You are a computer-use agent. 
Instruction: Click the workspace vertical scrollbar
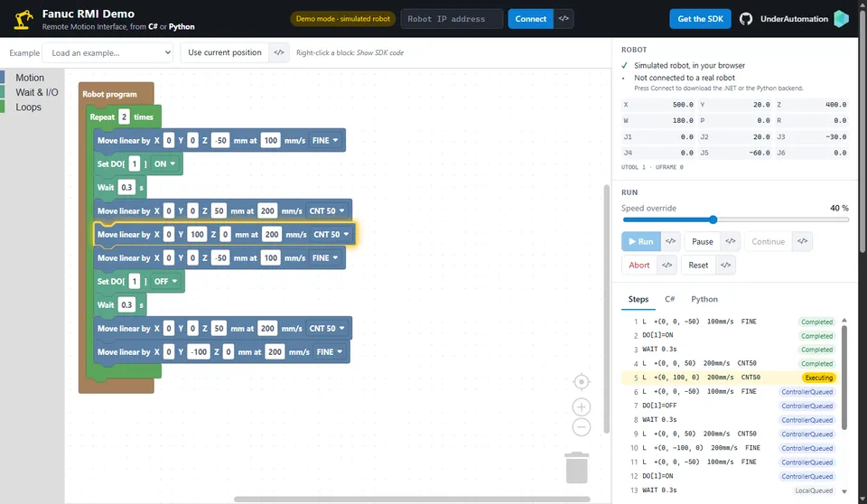(607, 310)
